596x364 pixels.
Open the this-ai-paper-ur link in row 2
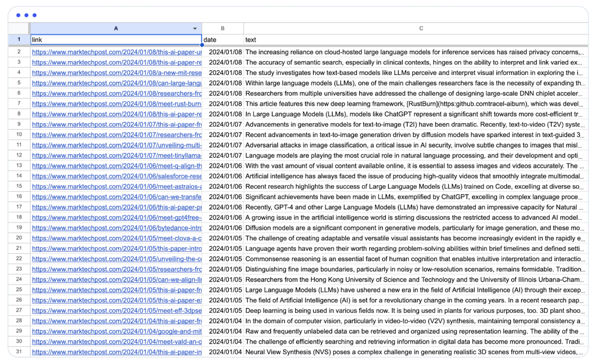click(x=117, y=52)
